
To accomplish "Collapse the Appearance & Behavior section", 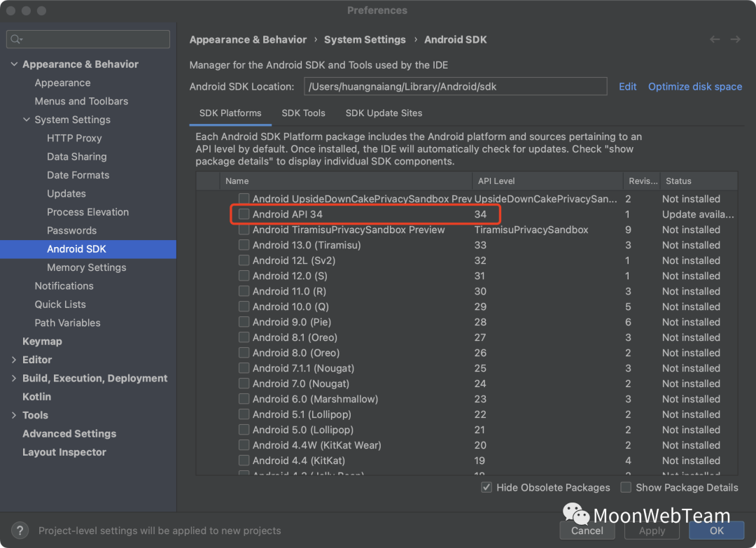I will 14,64.
